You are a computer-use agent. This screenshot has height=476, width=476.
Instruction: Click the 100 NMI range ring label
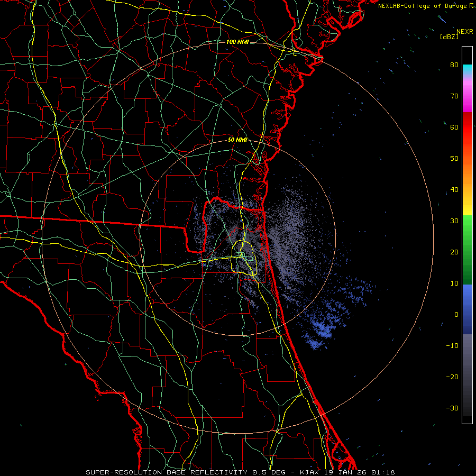coord(237,42)
